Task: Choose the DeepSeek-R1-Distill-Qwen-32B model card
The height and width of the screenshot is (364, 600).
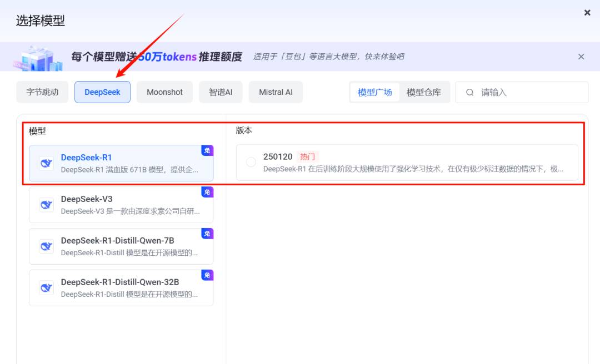Action: 121,287
